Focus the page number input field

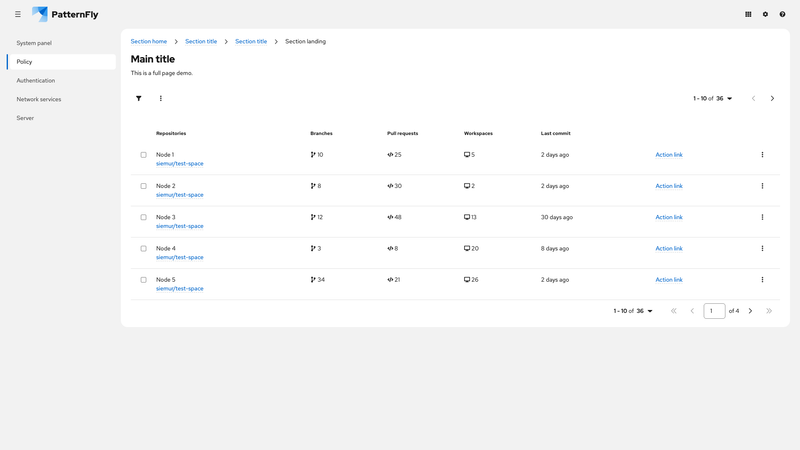coord(714,311)
